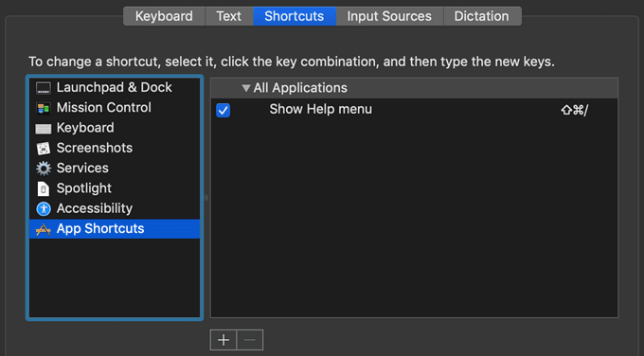Click the Launchpad & Dock icon
The image size is (644, 356).
(x=44, y=88)
